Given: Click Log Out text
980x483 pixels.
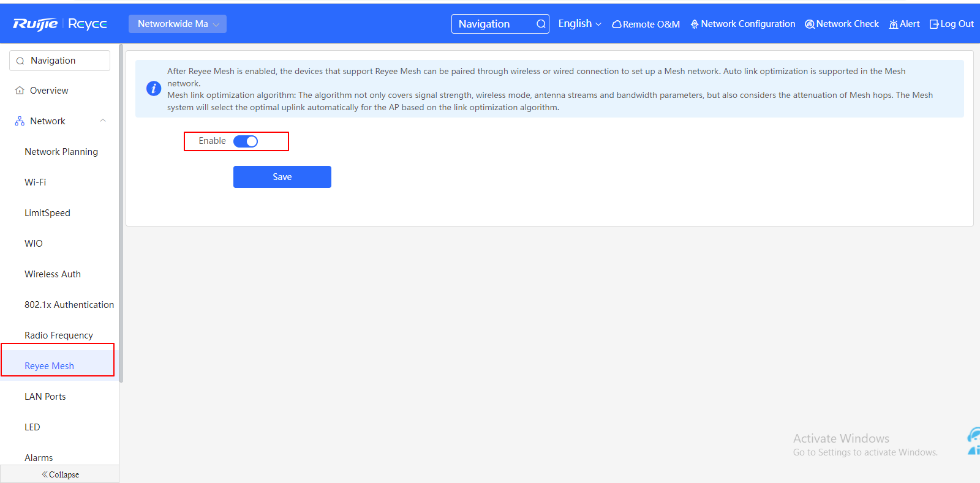Looking at the screenshot, I should (x=957, y=24).
